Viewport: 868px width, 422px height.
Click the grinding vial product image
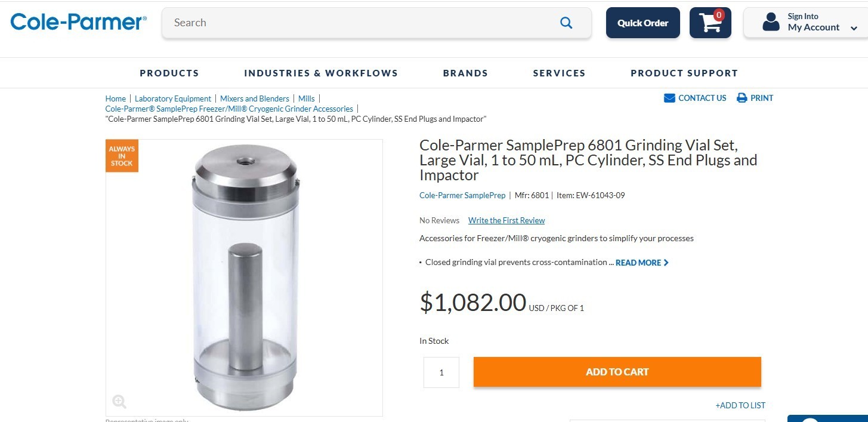coord(245,278)
